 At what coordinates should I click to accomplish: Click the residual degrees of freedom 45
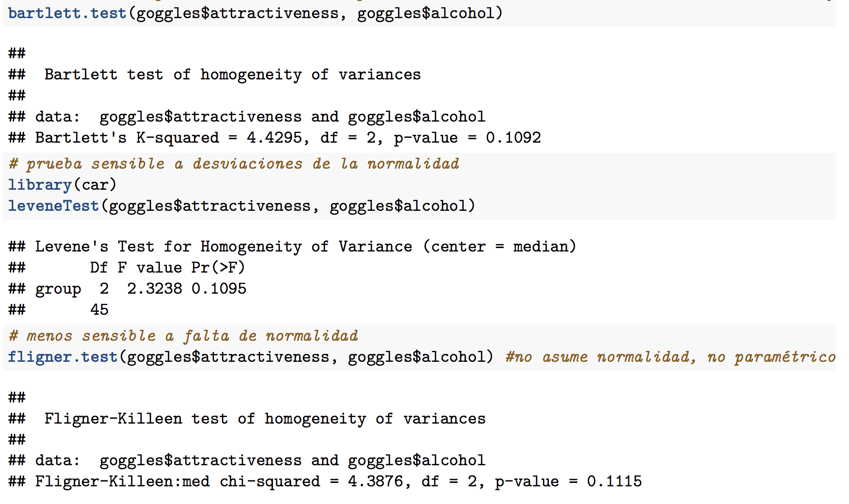point(99,310)
